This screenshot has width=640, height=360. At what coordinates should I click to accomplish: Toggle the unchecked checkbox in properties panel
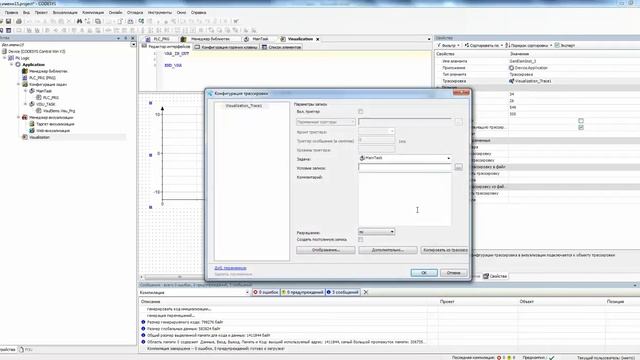(x=581, y=121)
